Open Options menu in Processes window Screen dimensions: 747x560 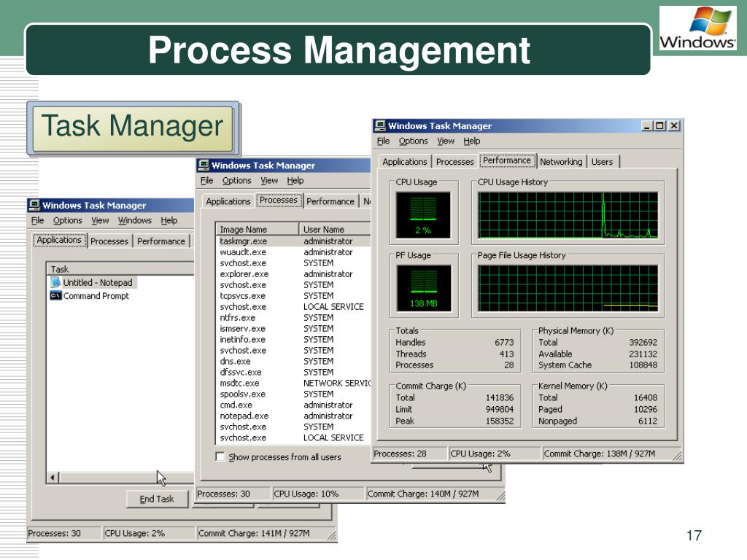[236, 181]
